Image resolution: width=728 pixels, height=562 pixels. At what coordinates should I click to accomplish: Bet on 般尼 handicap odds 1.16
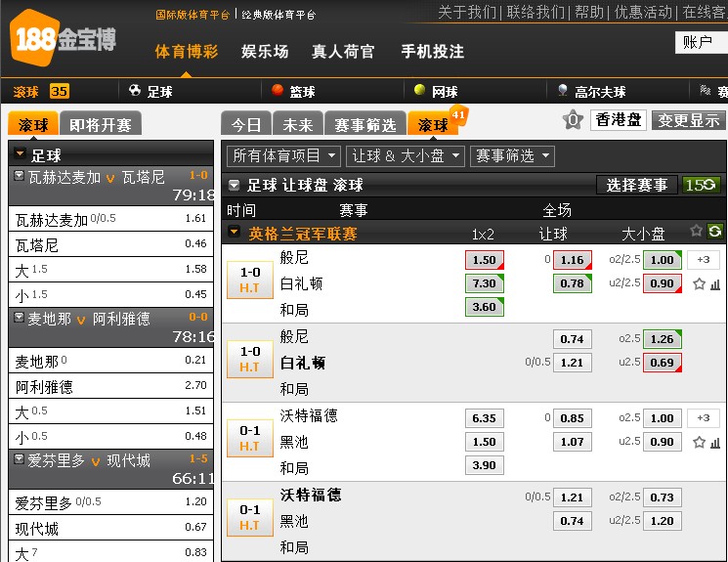tap(573, 260)
